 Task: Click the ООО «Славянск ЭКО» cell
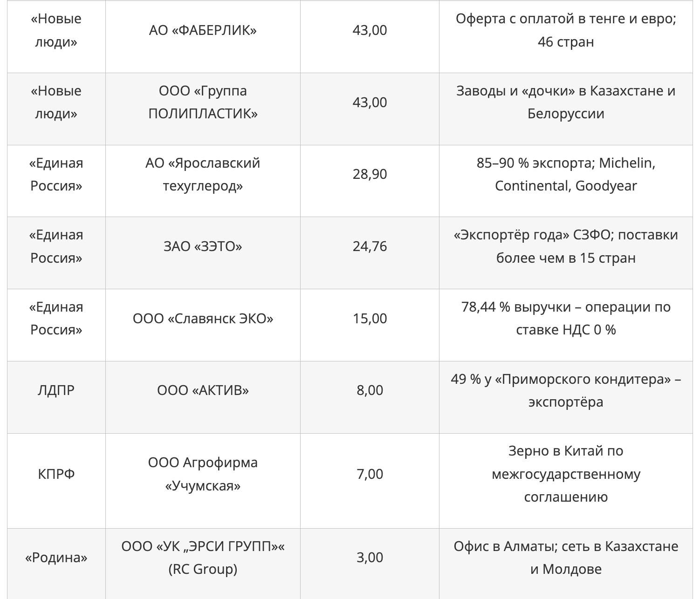click(203, 319)
